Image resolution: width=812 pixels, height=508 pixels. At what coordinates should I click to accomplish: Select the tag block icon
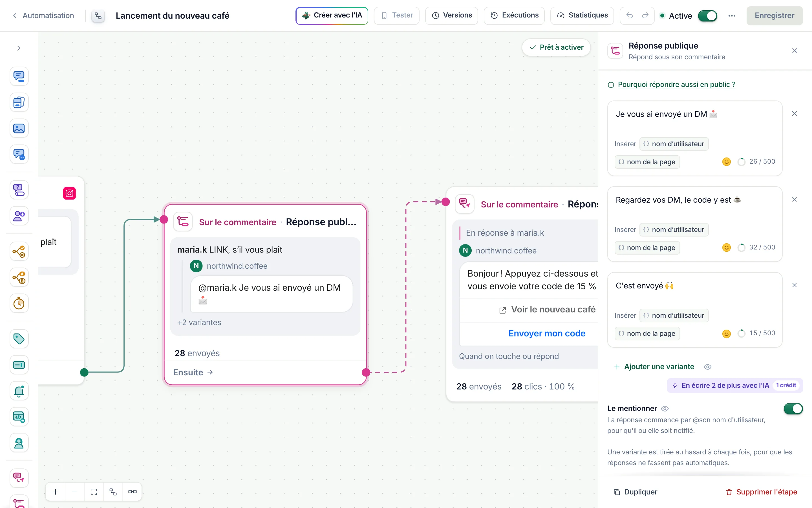click(x=19, y=339)
